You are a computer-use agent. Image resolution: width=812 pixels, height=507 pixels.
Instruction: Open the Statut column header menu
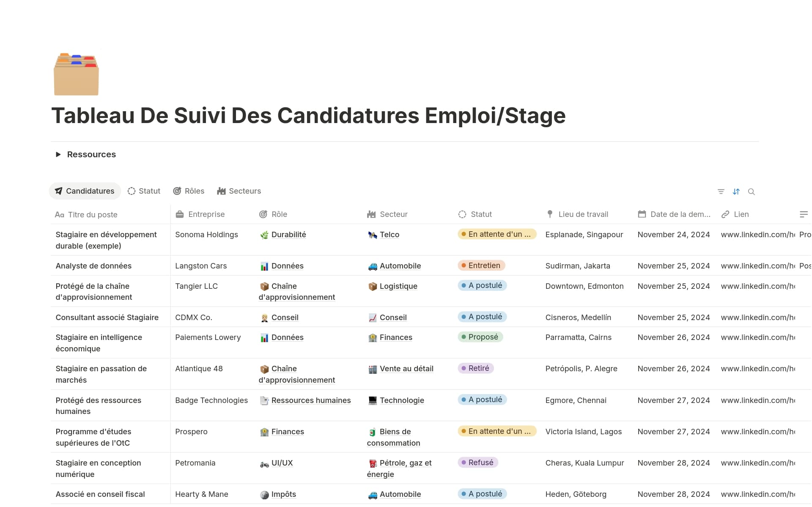481,214
